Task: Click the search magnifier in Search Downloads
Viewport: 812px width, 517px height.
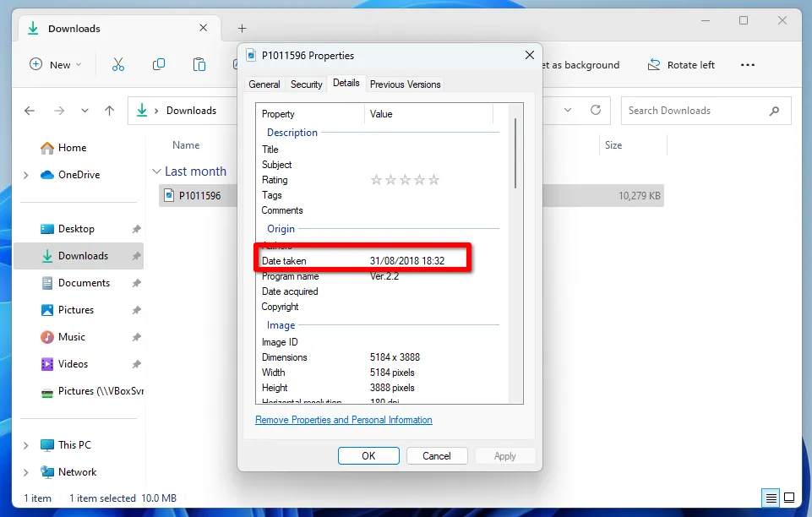Action: tap(774, 111)
